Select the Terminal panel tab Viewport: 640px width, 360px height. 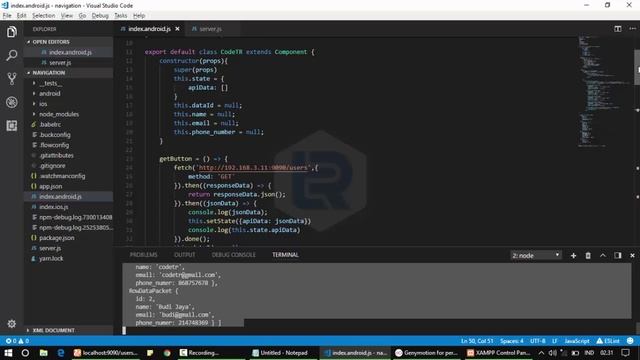285,255
